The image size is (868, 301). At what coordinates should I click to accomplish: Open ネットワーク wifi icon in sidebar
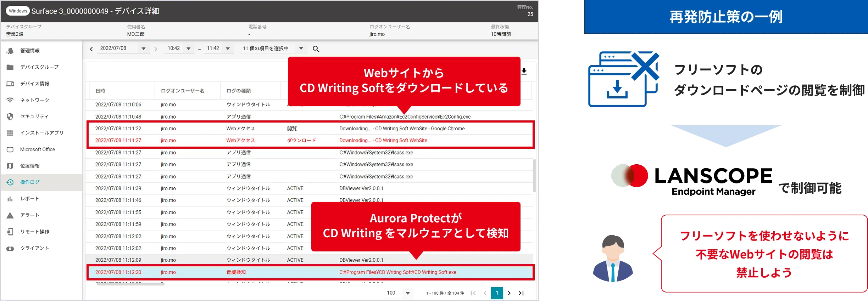pos(10,100)
